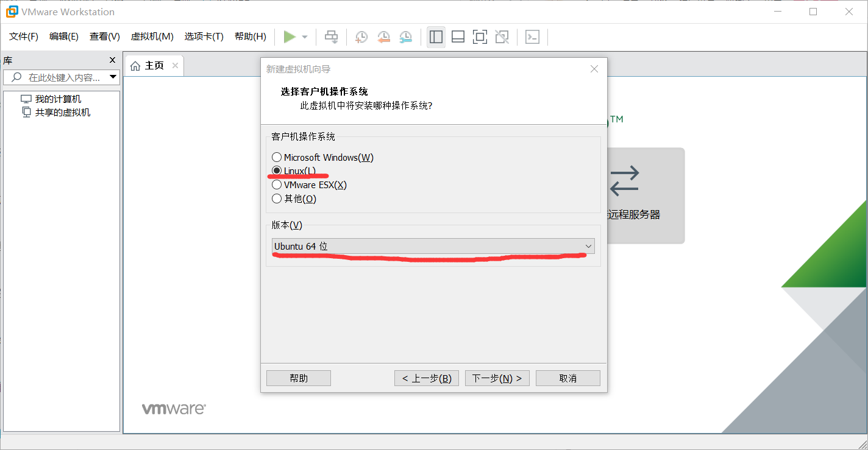
Task: Click the 选择客户机操作系统 heading
Action: point(324,91)
